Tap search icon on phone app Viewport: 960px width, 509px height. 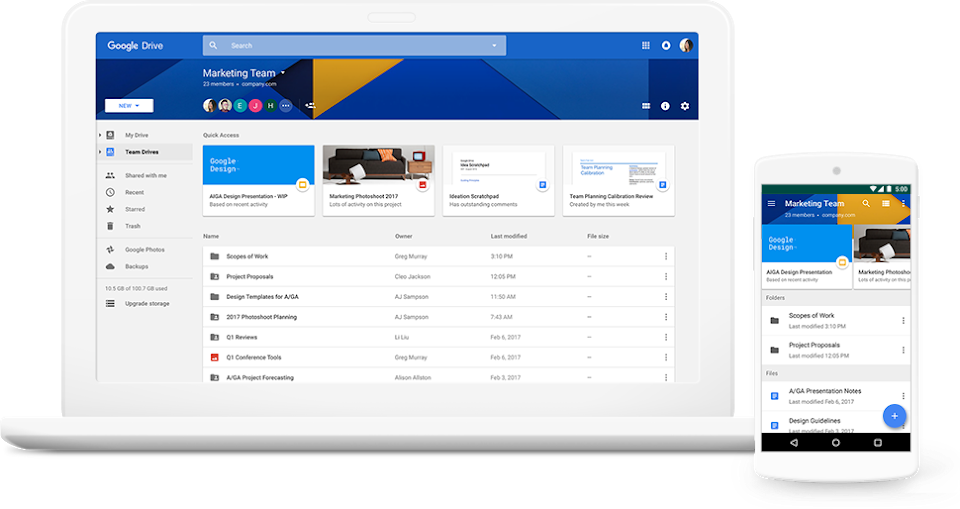coord(866,203)
